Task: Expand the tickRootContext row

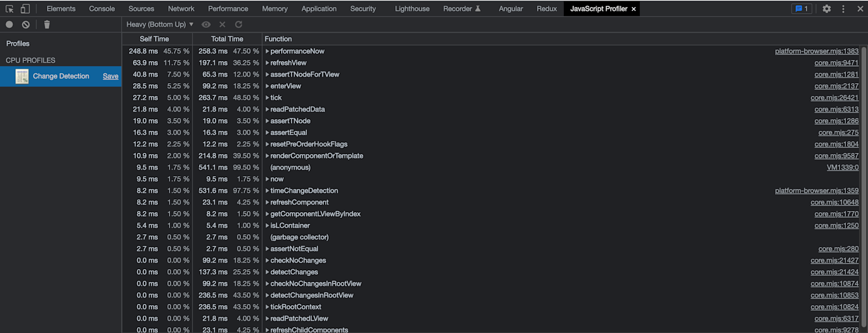Action: pyautogui.click(x=267, y=307)
